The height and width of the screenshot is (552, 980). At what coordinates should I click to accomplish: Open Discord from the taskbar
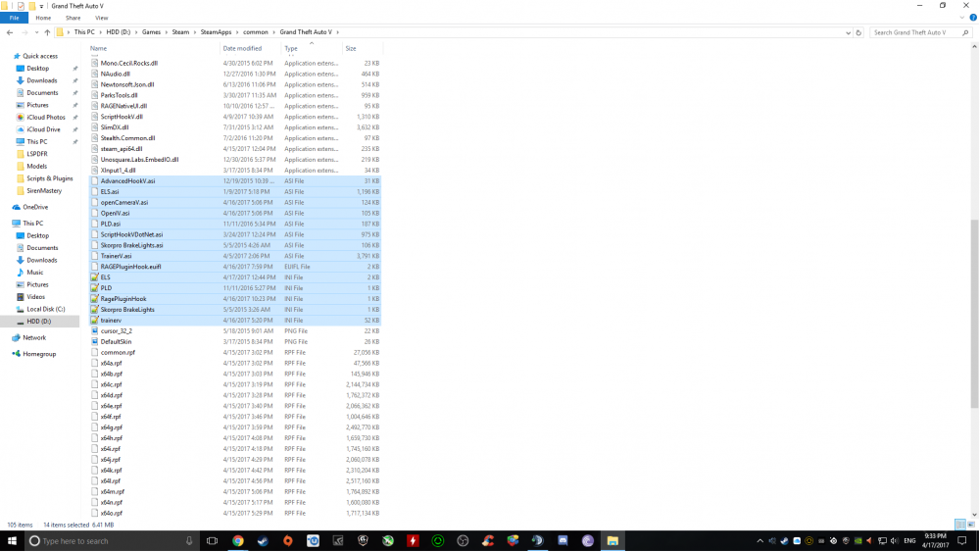click(563, 541)
